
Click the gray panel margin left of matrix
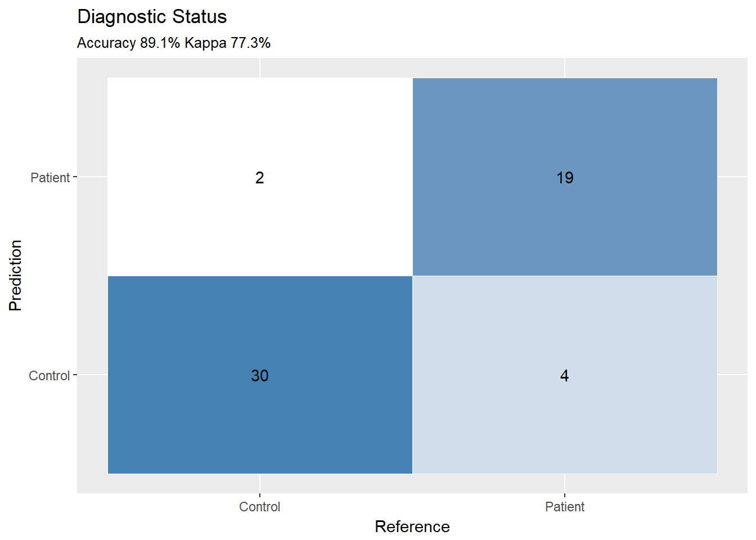92,276
